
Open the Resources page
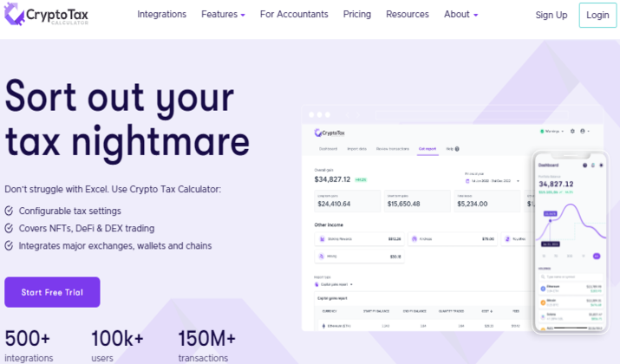(x=408, y=14)
